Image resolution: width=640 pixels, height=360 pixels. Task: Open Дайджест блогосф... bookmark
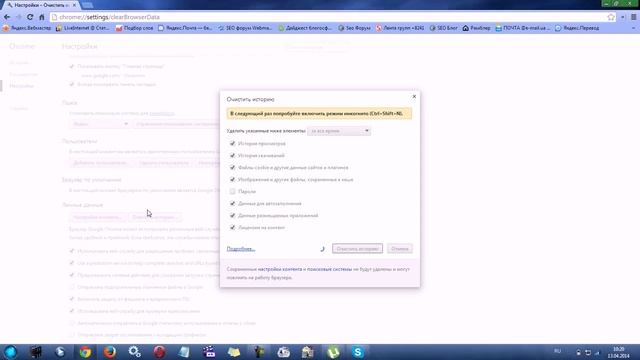click(x=305, y=28)
